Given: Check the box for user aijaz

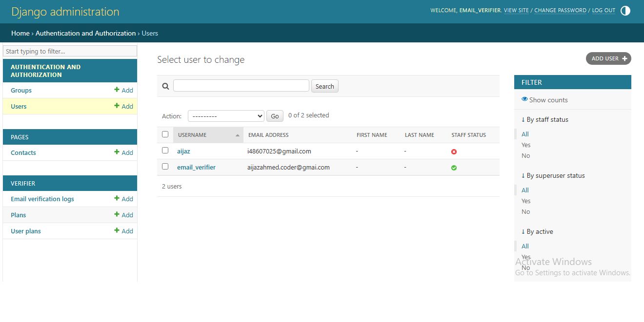Looking at the screenshot, I should pyautogui.click(x=165, y=151).
